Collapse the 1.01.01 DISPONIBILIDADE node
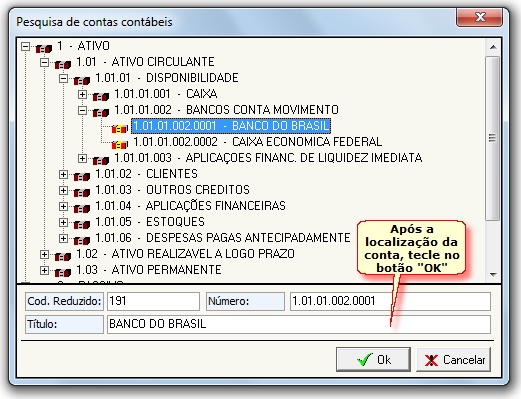Screen dimensions: 521x399 point(63,78)
